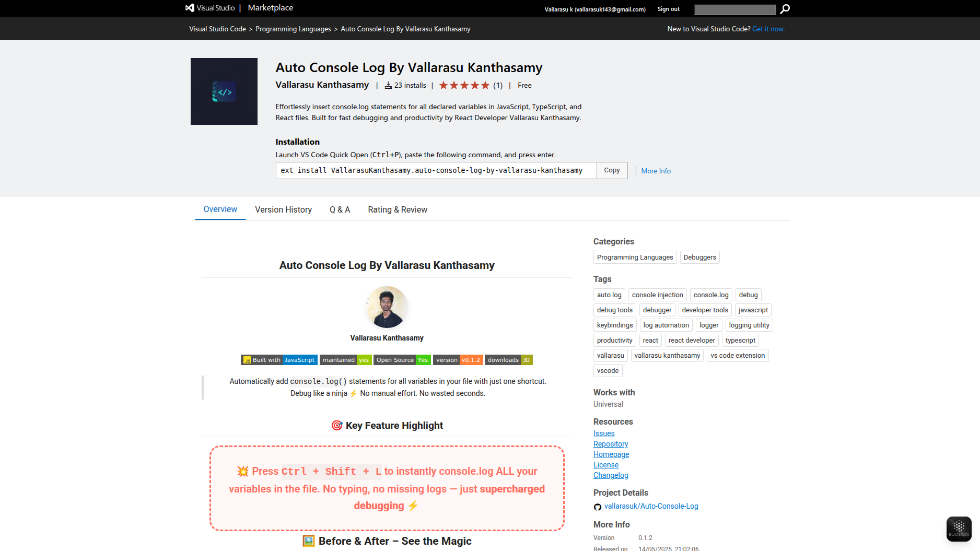This screenshot has height=551, width=980.
Task: Open the Repository resource link
Action: (x=610, y=444)
